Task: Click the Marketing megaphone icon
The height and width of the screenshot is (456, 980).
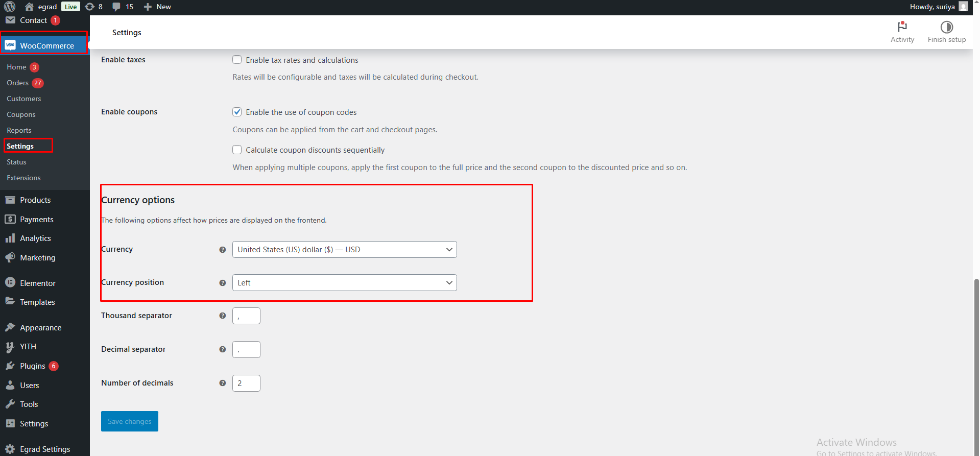Action: point(10,257)
